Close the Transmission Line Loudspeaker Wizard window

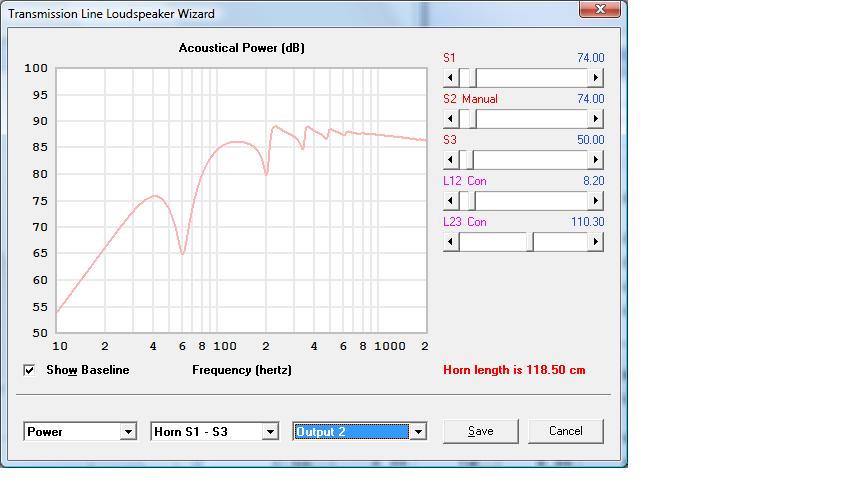pos(600,9)
